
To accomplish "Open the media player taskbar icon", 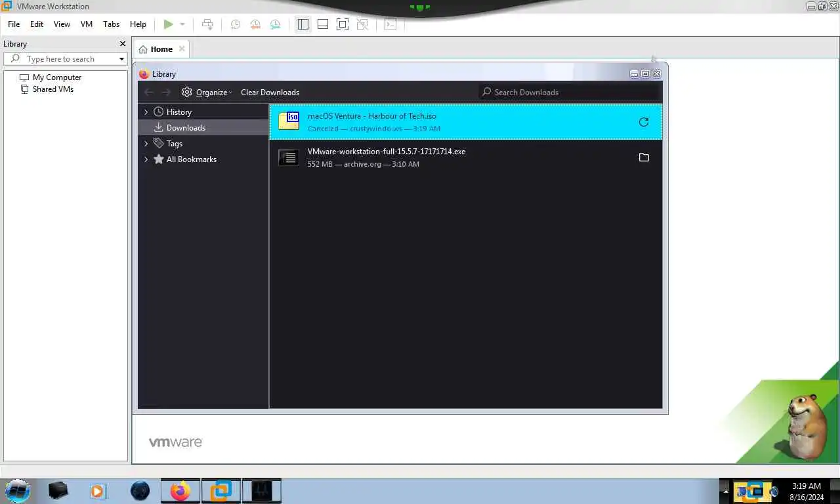I will (98, 491).
